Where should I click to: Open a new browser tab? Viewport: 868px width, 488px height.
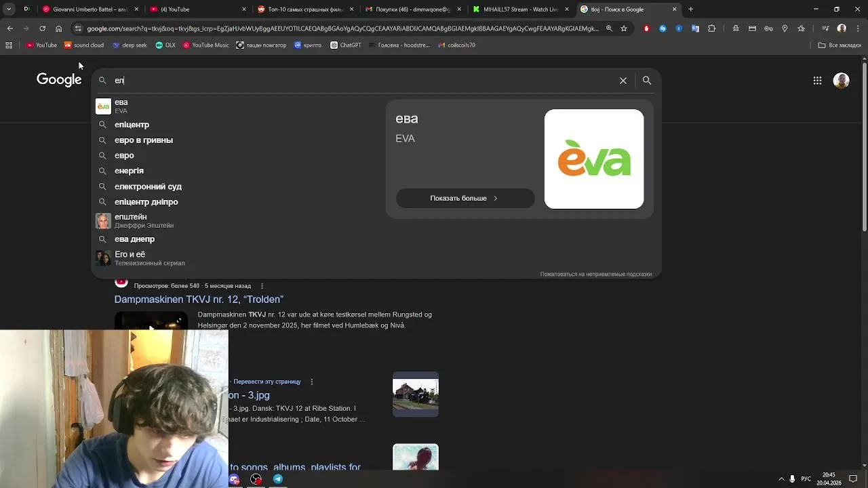690,9
